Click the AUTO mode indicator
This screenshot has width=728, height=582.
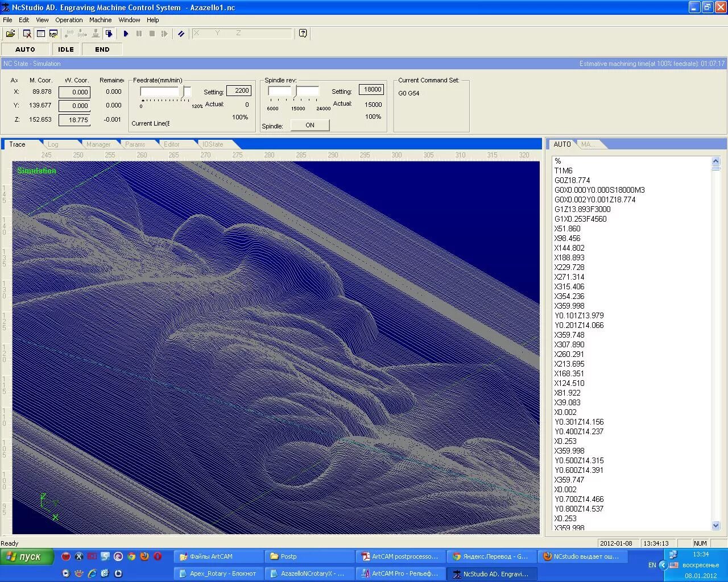pos(25,49)
